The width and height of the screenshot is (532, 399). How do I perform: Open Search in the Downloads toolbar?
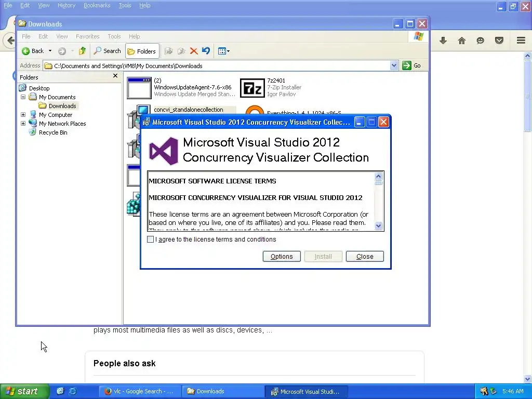(x=107, y=51)
